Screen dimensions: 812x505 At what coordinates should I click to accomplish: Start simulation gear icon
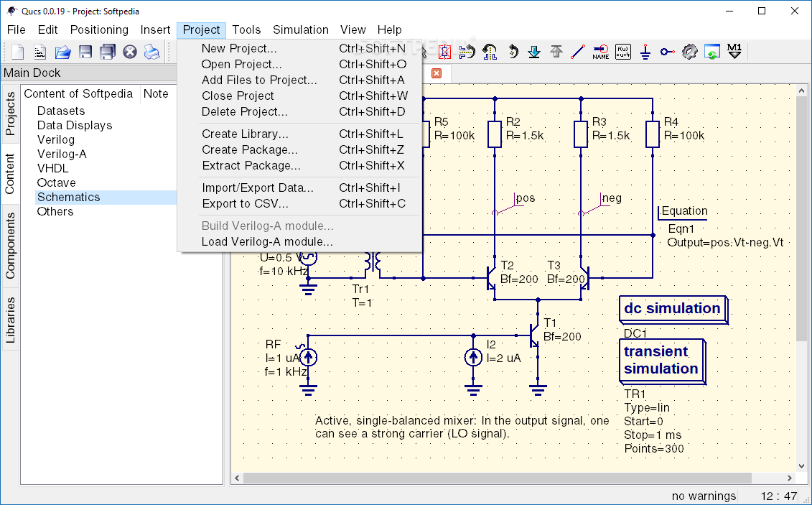click(x=690, y=52)
